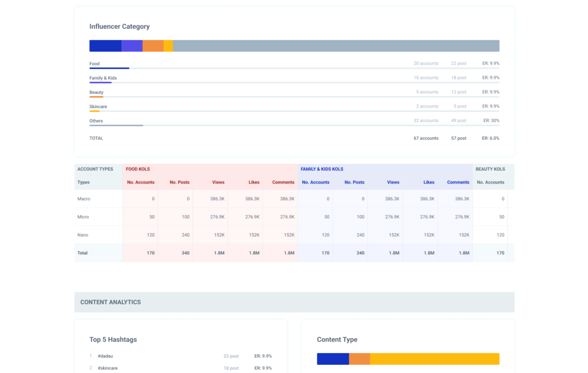Open the #dadau hashtag entry
This screenshot has width=588, height=373.
(105, 356)
